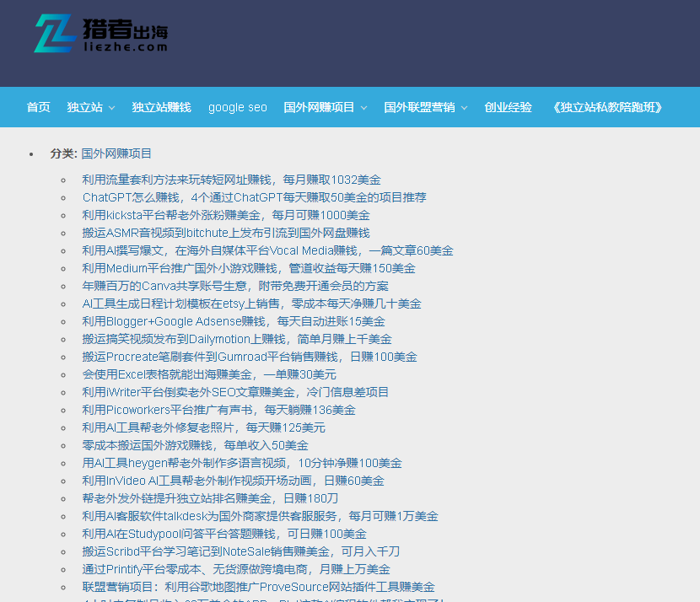Open the 国外联盟营销 menu item

coord(420,107)
